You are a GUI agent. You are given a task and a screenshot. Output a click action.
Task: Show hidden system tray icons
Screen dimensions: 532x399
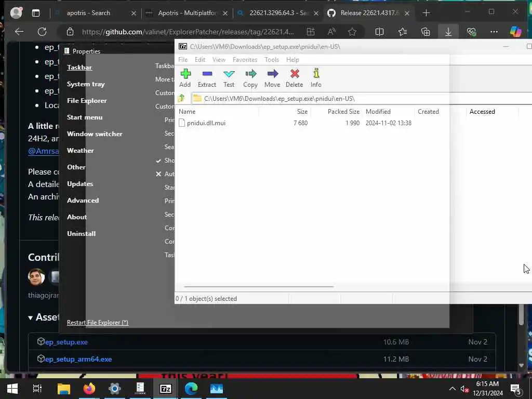coord(453,389)
